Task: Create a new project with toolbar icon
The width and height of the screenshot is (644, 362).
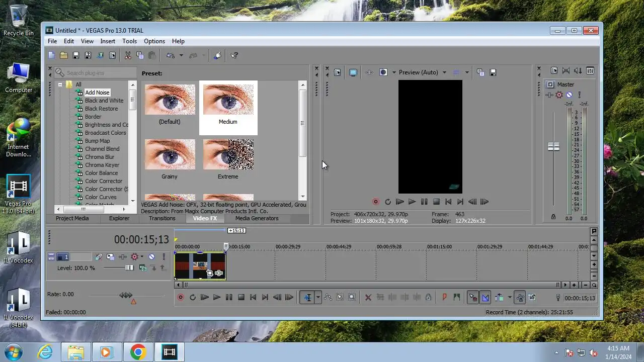Action: click(52, 55)
